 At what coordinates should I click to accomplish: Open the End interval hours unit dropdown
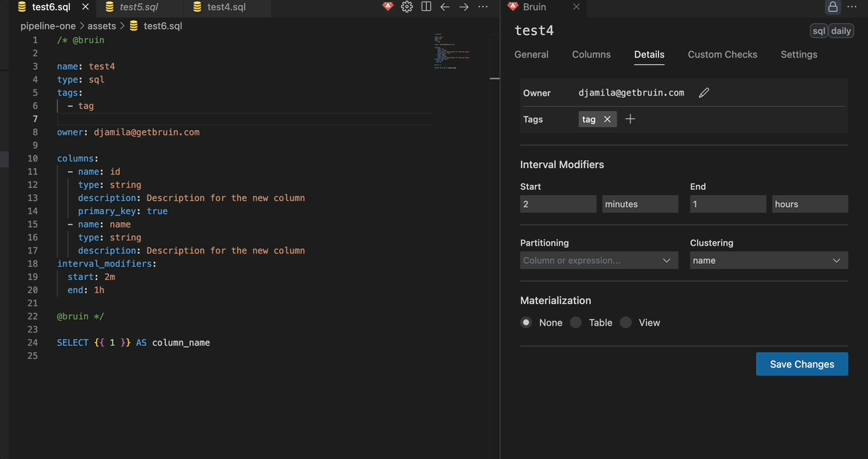tap(810, 204)
